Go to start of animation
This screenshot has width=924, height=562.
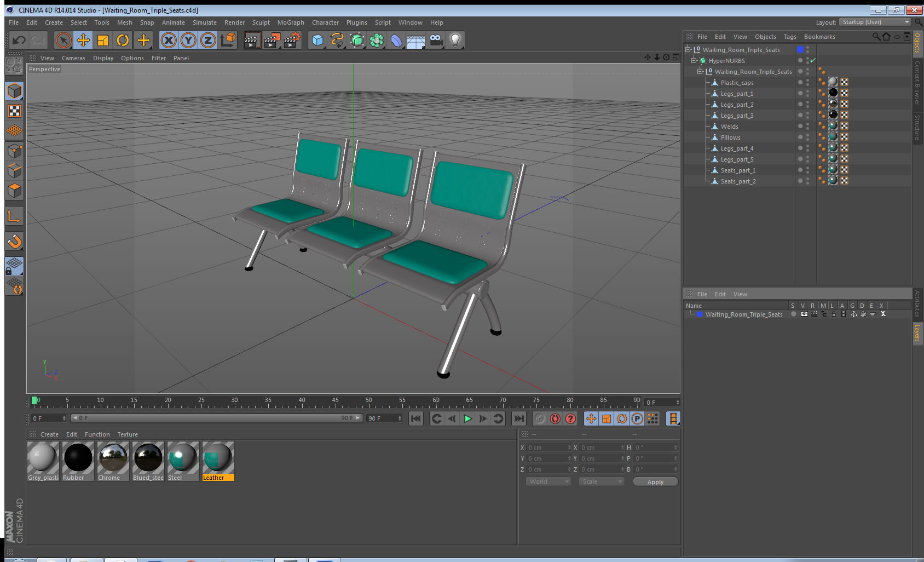coord(416,418)
